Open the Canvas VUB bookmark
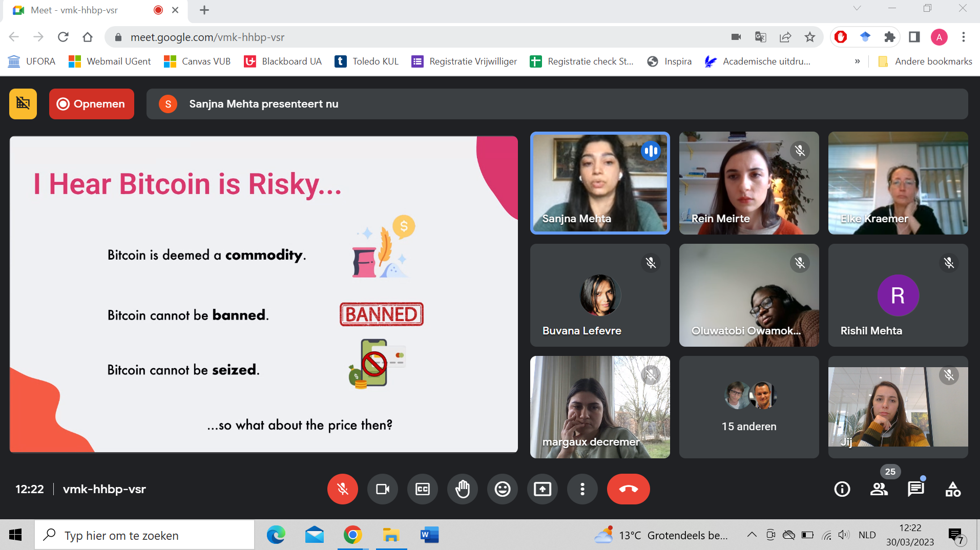980x550 pixels. (197, 61)
